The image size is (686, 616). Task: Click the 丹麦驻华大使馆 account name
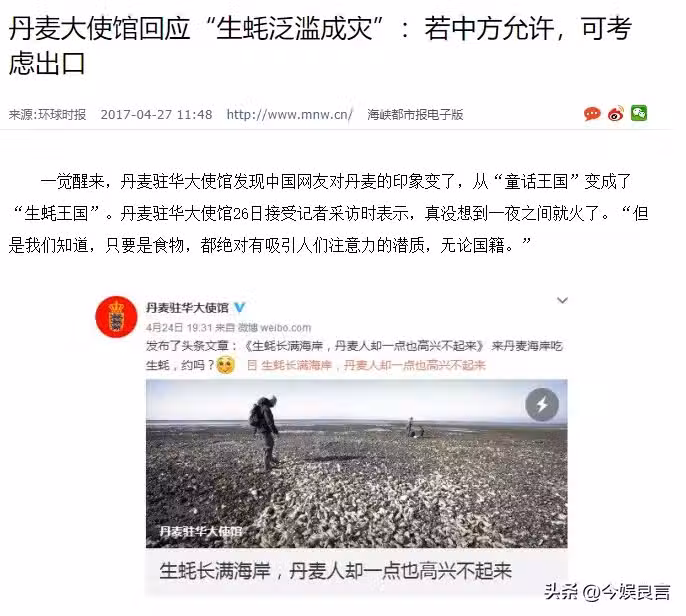[x=187, y=308]
